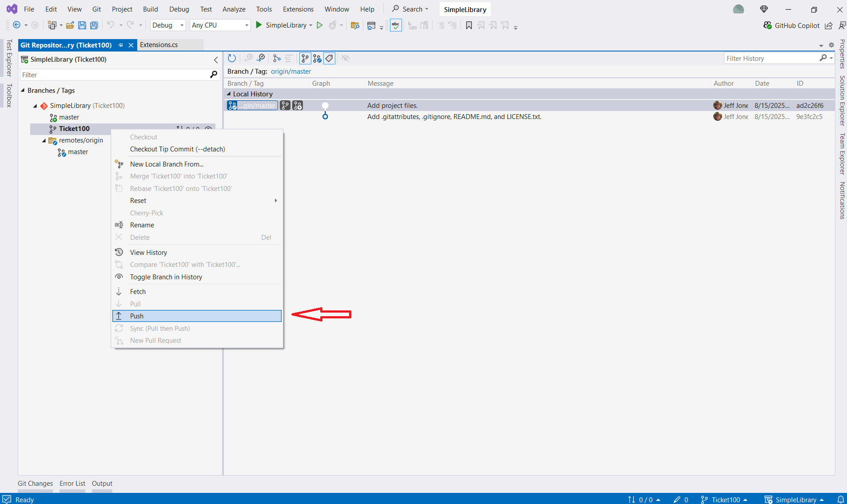Click the Save All icon
The image size is (847, 504).
(94, 25)
